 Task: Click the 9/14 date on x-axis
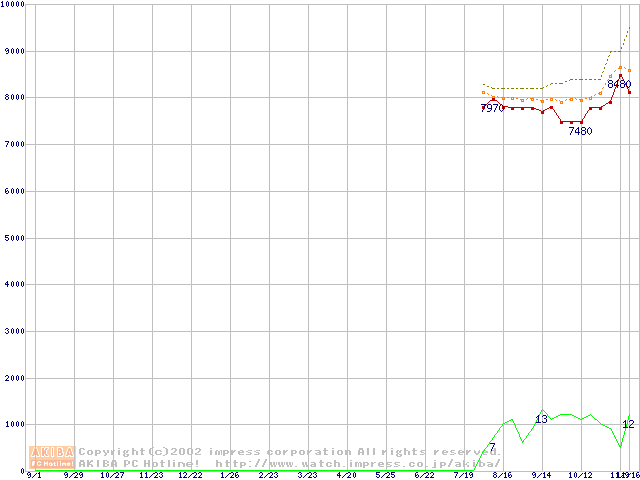click(541, 475)
